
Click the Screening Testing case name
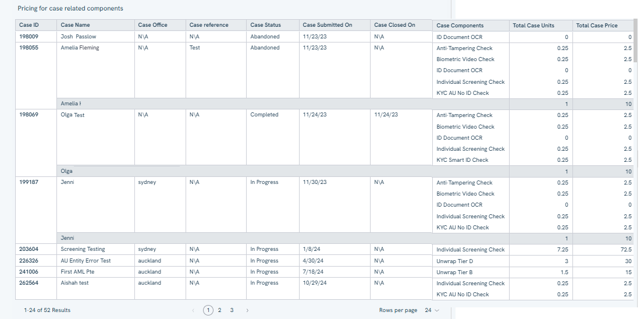(83, 249)
